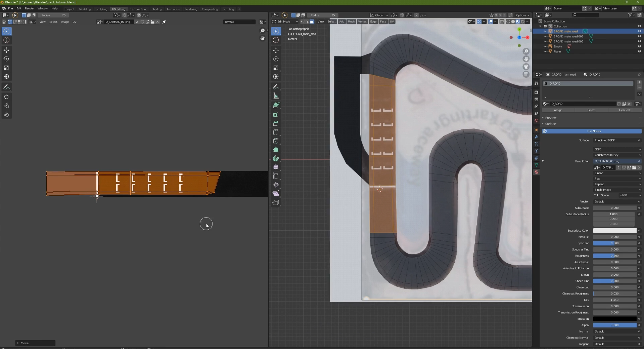The height and width of the screenshot is (349, 644).
Task: Open the Mesh menu in viewport header
Action: point(351,22)
